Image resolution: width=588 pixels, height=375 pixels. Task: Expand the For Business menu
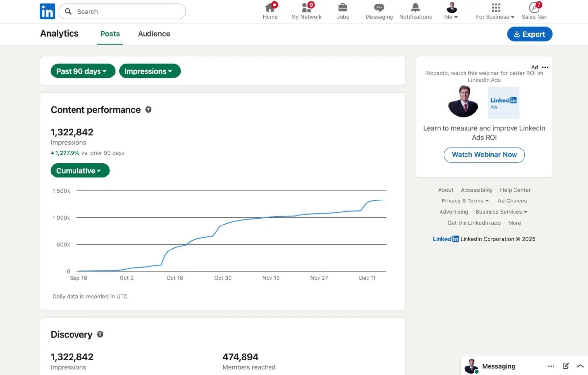(x=495, y=11)
